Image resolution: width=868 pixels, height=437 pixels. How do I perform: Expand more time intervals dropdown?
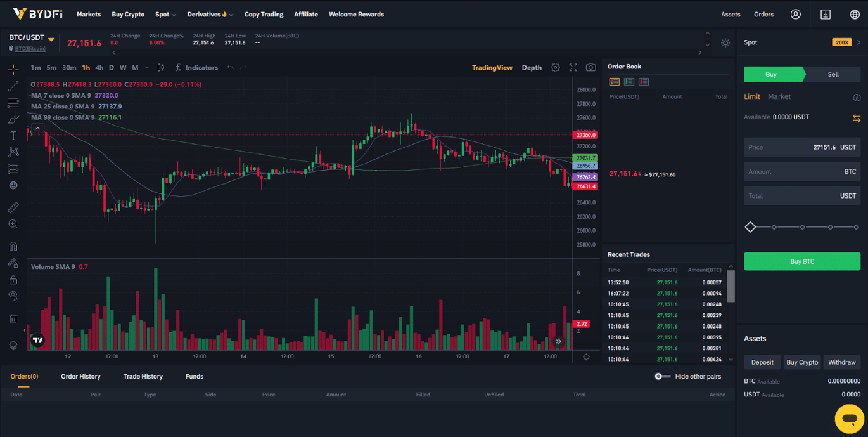coord(147,68)
